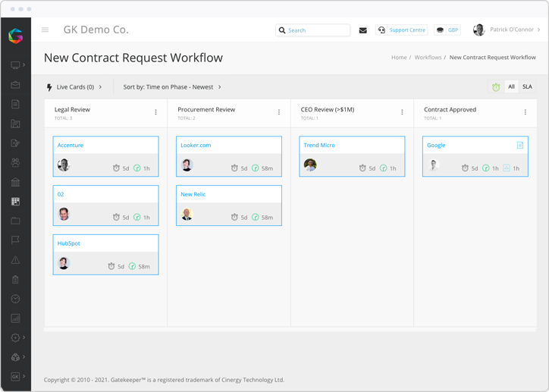Open the Looker.com card

point(229,156)
